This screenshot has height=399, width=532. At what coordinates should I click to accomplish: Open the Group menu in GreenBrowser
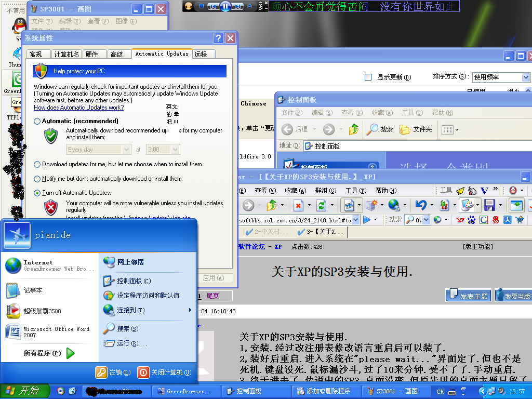click(x=326, y=191)
